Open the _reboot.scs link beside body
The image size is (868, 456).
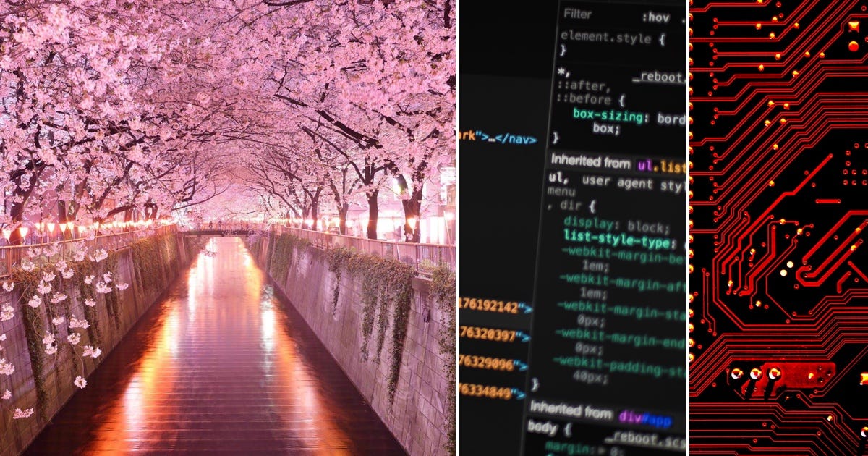pos(644,438)
